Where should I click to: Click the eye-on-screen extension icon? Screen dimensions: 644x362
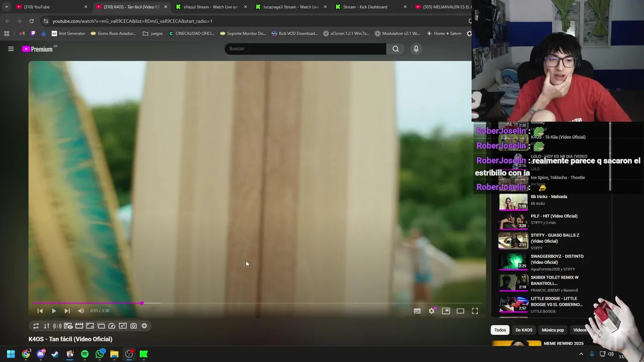pyautogui.click(x=68, y=326)
